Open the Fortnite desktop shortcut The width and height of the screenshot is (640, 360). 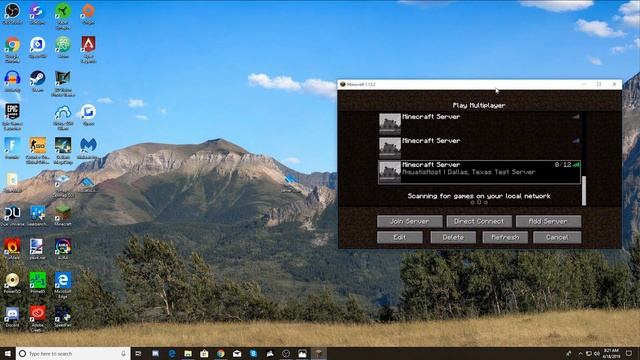click(x=12, y=148)
